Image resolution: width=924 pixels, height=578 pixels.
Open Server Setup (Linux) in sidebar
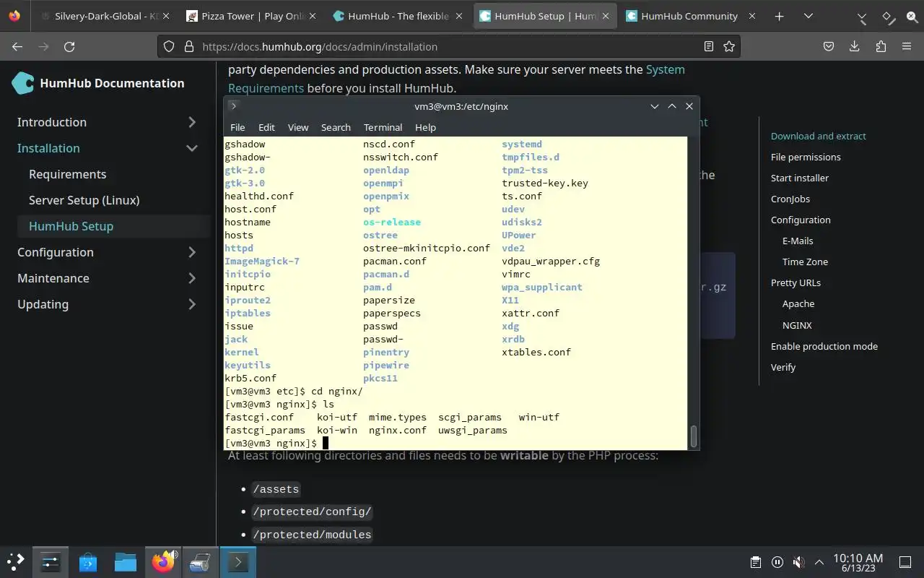tap(84, 200)
